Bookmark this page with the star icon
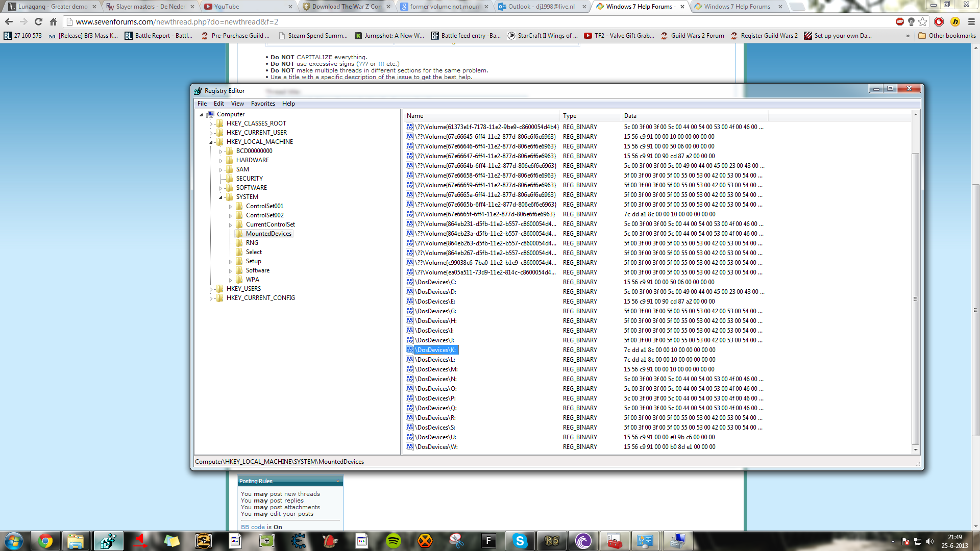The height and width of the screenshot is (551, 980). coord(923,21)
